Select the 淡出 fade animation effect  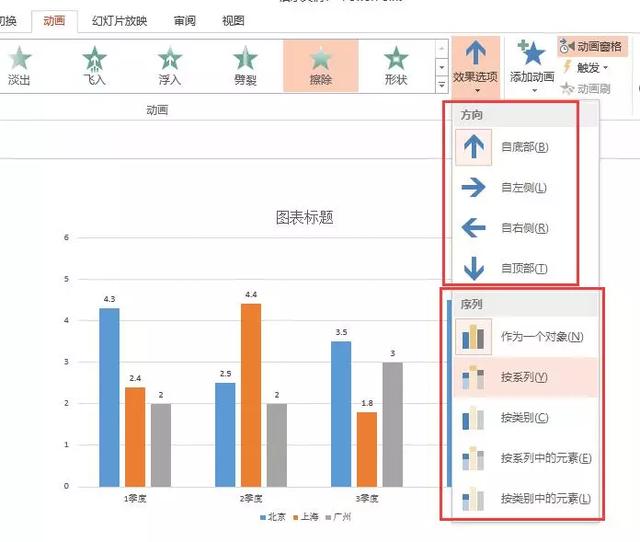19,66
